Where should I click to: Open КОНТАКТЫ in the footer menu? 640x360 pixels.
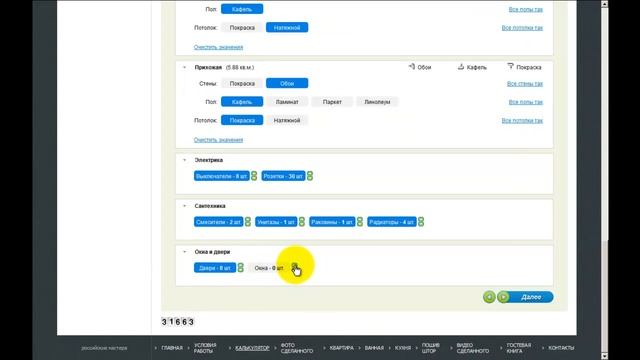(x=561, y=348)
